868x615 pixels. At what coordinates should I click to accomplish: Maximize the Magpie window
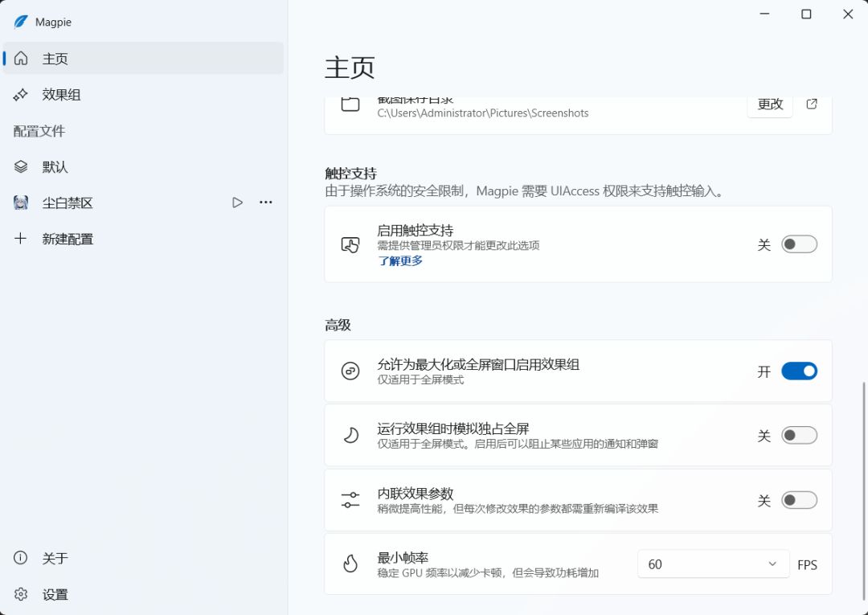tap(806, 14)
